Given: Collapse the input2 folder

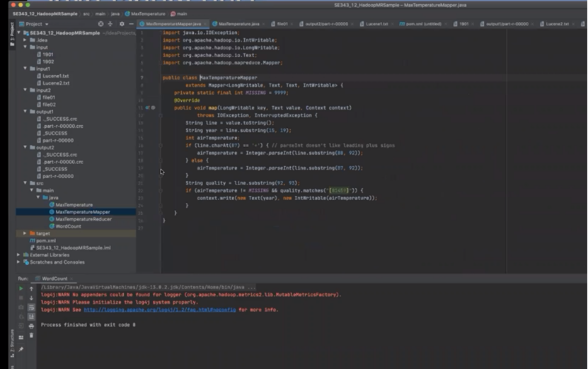Looking at the screenshot, I should click(x=25, y=90).
